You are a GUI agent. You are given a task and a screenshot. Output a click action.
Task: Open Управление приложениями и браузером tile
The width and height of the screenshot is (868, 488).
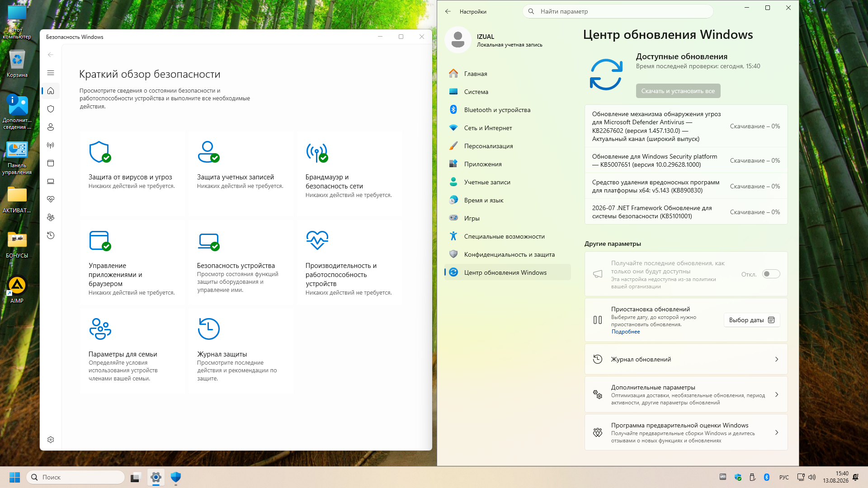pyautogui.click(x=132, y=263)
